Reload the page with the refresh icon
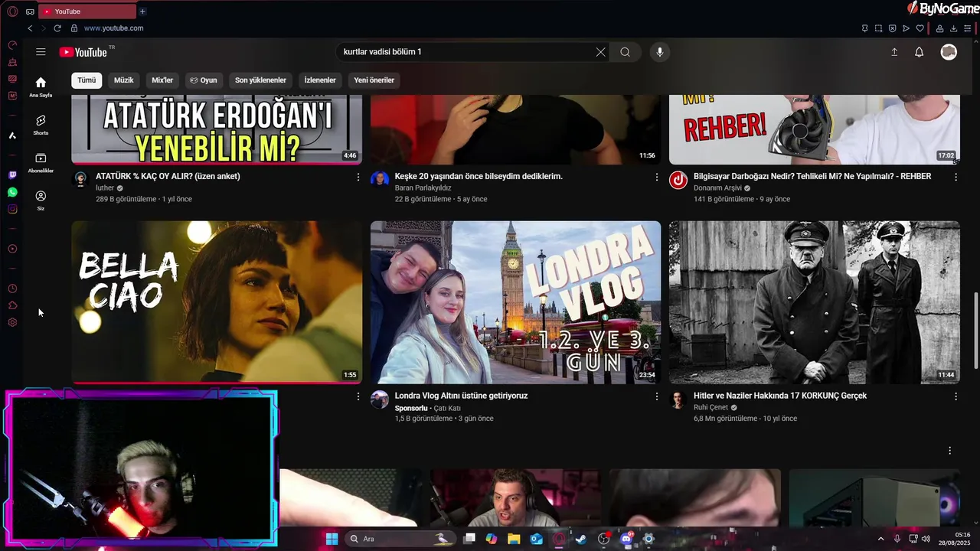This screenshot has width=980, height=551. [57, 28]
